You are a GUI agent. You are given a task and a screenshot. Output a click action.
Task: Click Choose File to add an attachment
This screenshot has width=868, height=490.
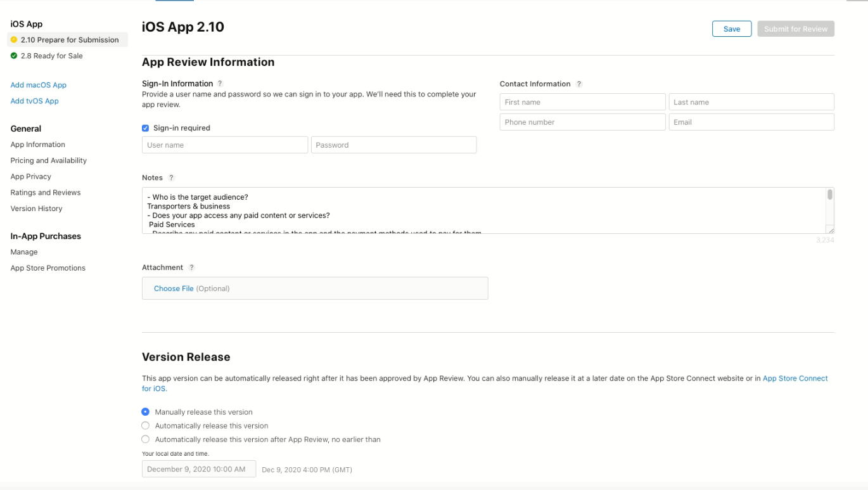click(x=174, y=288)
